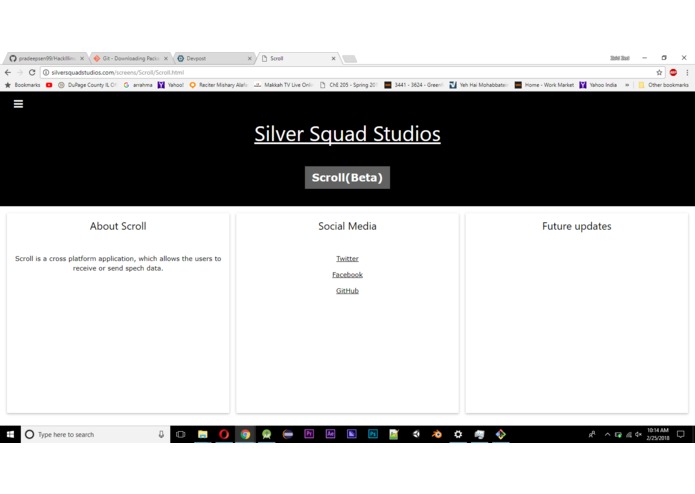The height and width of the screenshot is (494, 695).
Task: Open Unity from the taskbar
Action: click(415, 435)
